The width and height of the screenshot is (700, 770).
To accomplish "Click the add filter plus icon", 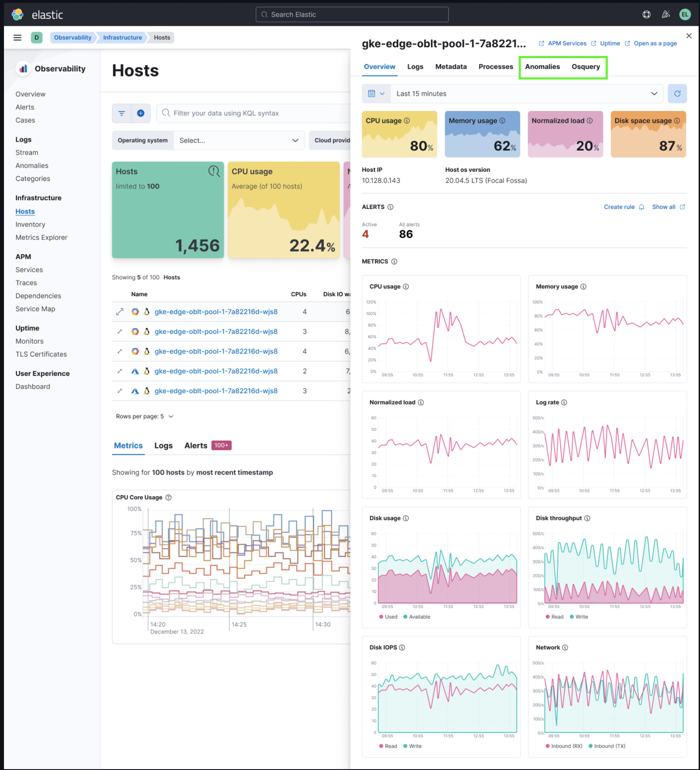I will click(141, 113).
